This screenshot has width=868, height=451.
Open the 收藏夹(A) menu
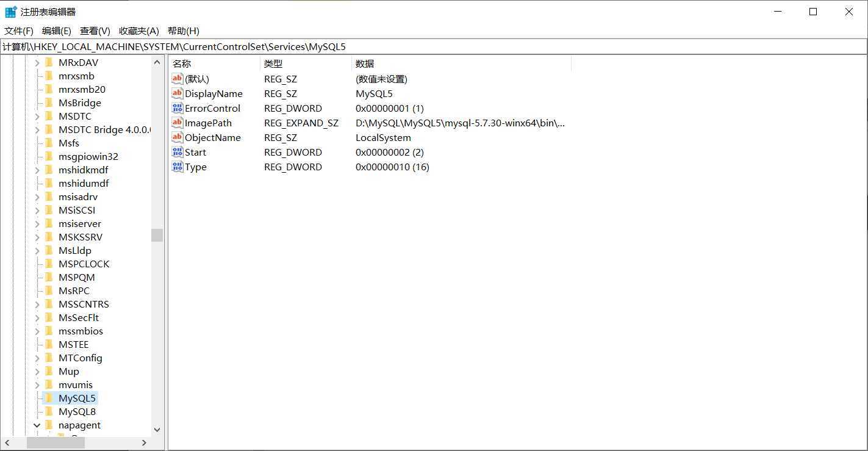coord(138,31)
